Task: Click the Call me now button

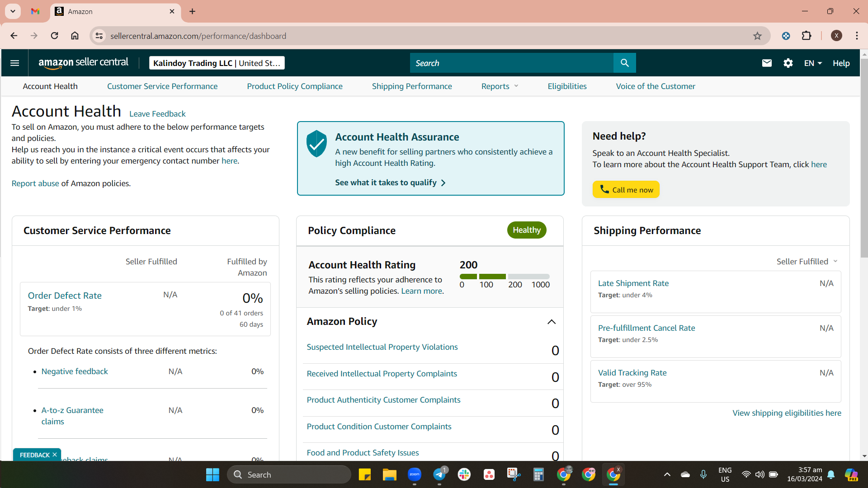Action: [626, 190]
